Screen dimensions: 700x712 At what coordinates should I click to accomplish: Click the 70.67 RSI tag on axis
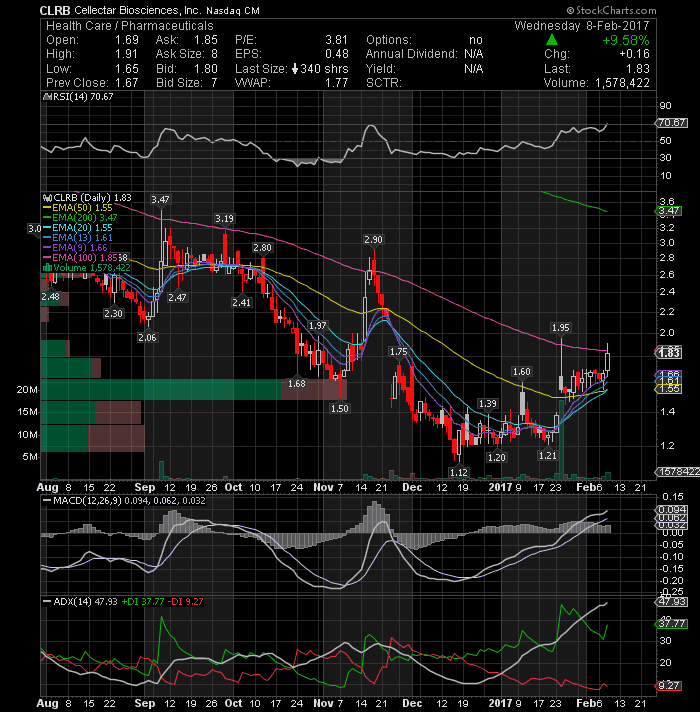pyautogui.click(x=672, y=123)
